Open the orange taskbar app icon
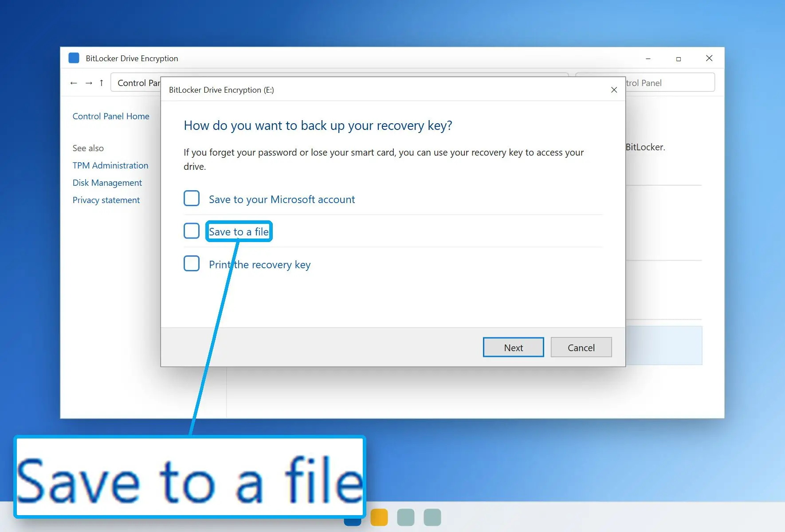The height and width of the screenshot is (532, 785). (x=379, y=517)
